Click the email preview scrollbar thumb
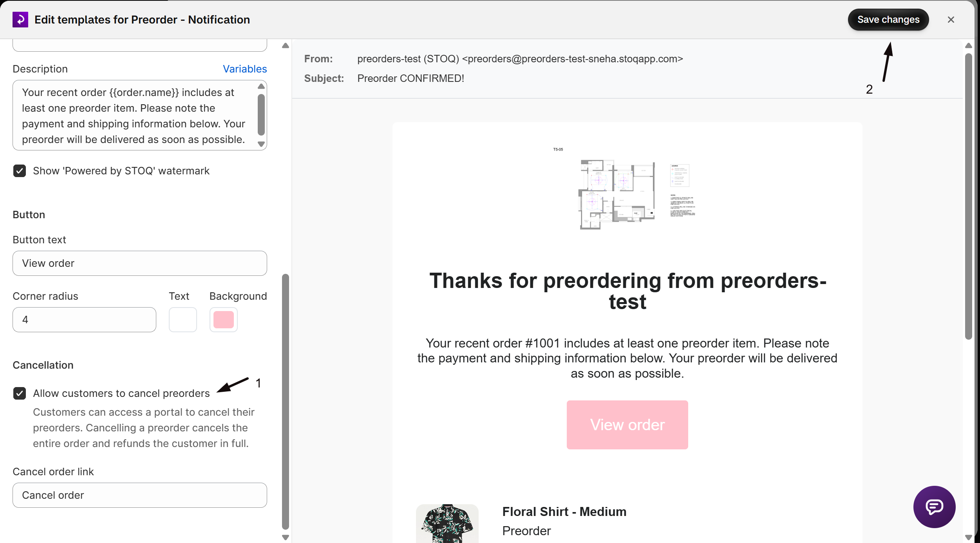The width and height of the screenshot is (980, 543). click(x=969, y=196)
